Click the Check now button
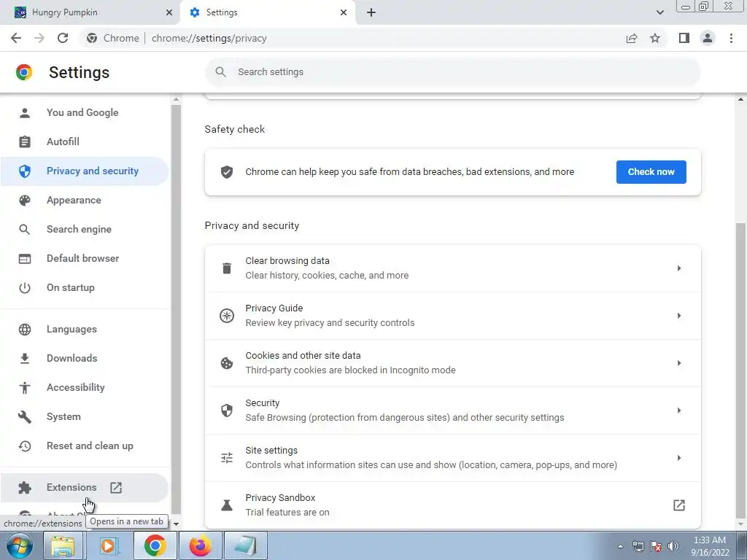747x560 pixels. click(x=651, y=172)
